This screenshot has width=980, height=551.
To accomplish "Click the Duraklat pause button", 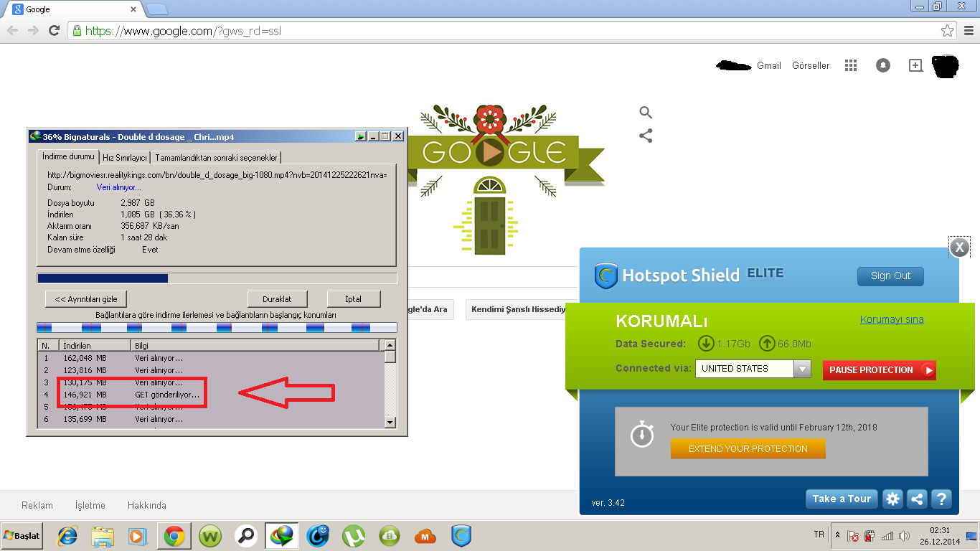I will (278, 298).
